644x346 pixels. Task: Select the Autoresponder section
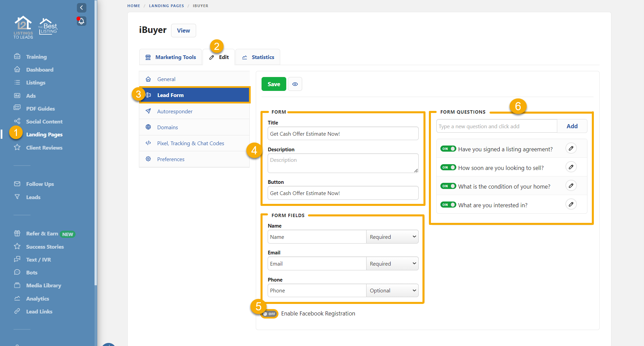pyautogui.click(x=175, y=111)
